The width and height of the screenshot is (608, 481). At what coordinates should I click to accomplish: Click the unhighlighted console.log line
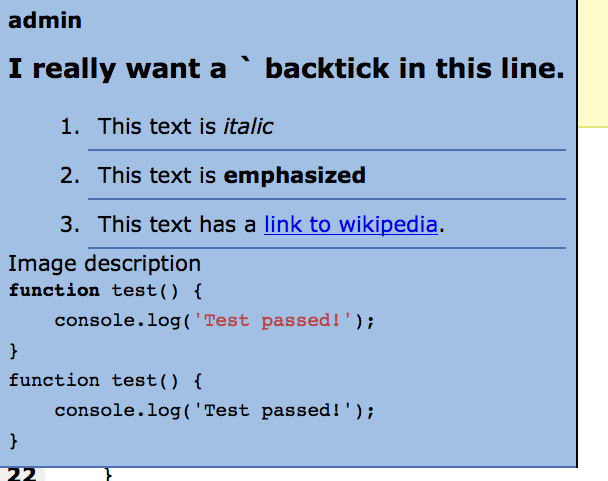point(214,411)
